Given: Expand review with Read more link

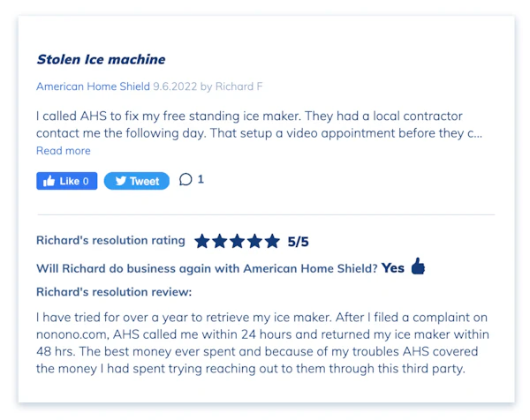Looking at the screenshot, I should tap(64, 151).
